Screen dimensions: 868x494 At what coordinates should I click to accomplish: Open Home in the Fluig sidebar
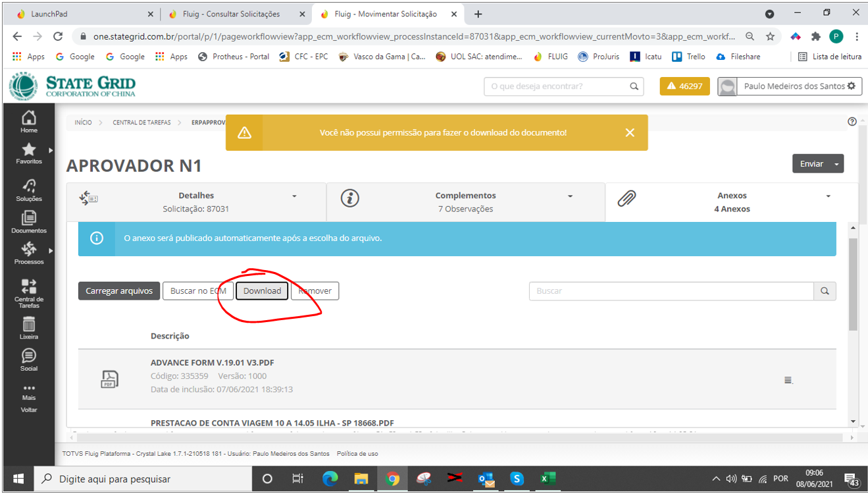point(29,123)
